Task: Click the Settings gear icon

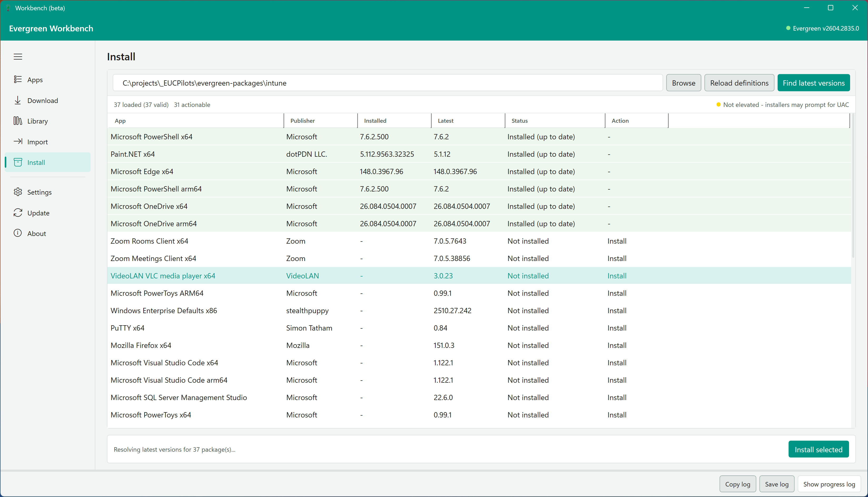Action: (x=18, y=192)
